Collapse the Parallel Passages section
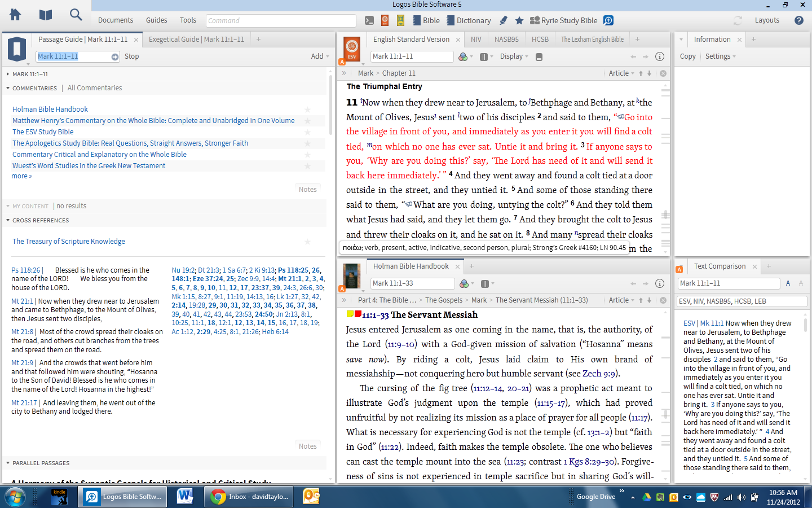Screen dimensions: 812x508 click(8, 463)
